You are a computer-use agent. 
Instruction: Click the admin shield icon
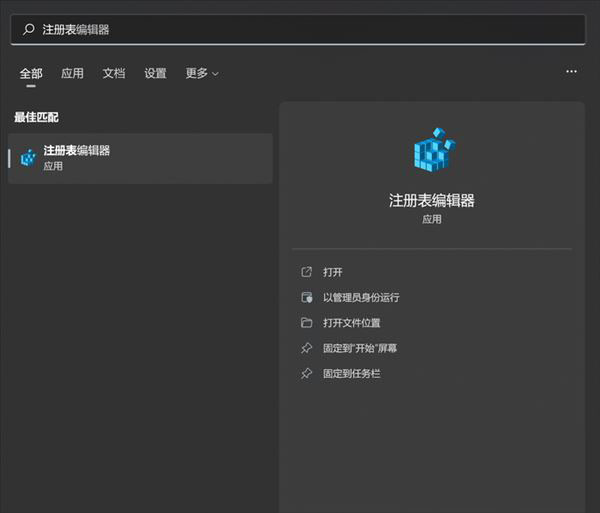(307, 297)
